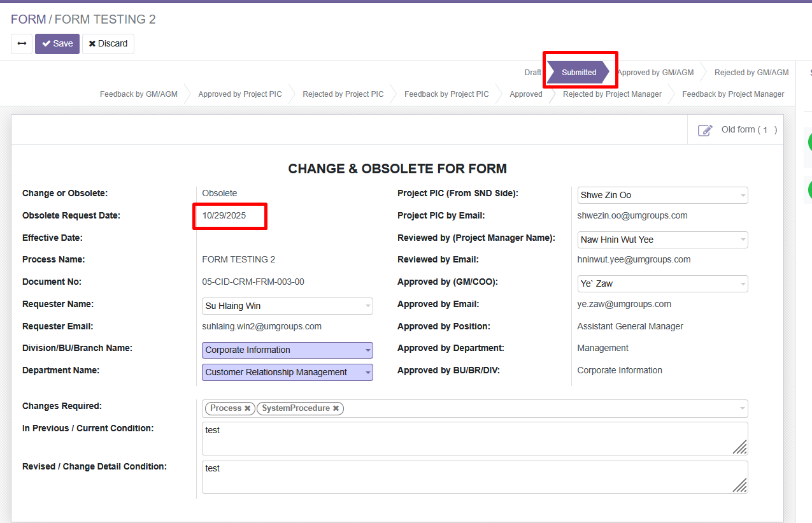812x523 pixels.
Task: Select the Submitted status stage
Action: click(579, 73)
